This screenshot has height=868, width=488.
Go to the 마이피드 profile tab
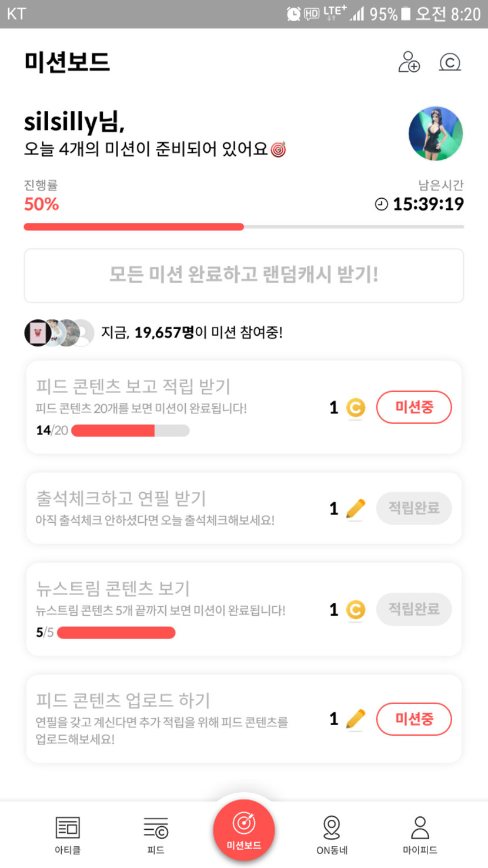tap(420, 834)
